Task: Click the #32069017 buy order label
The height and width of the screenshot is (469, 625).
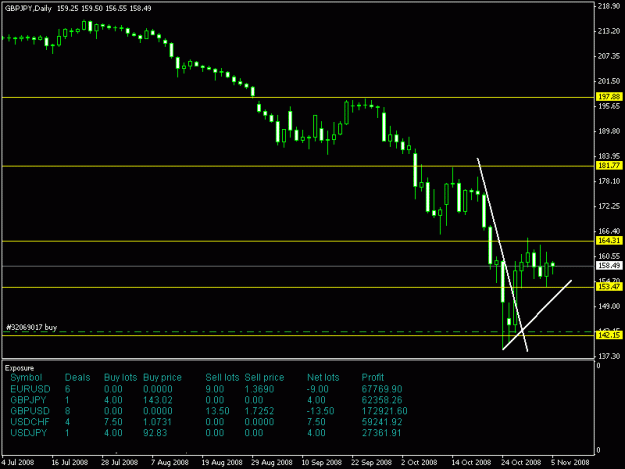Action: 31,328
